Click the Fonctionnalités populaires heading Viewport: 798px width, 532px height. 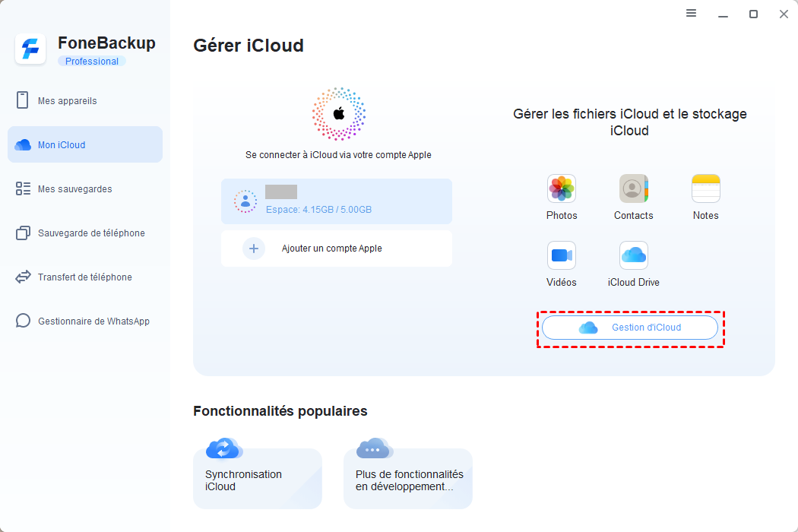coord(280,411)
